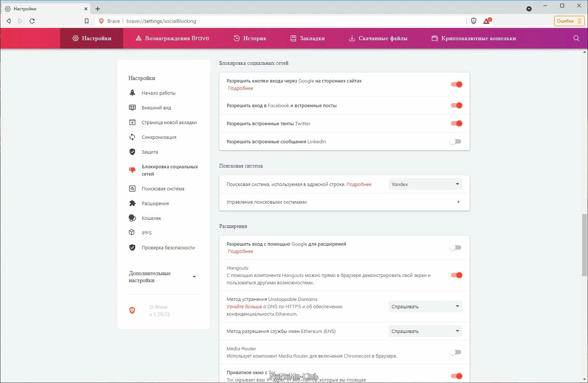Click the IPFS cube icon
This screenshot has height=383, width=588.
pyautogui.click(x=132, y=232)
